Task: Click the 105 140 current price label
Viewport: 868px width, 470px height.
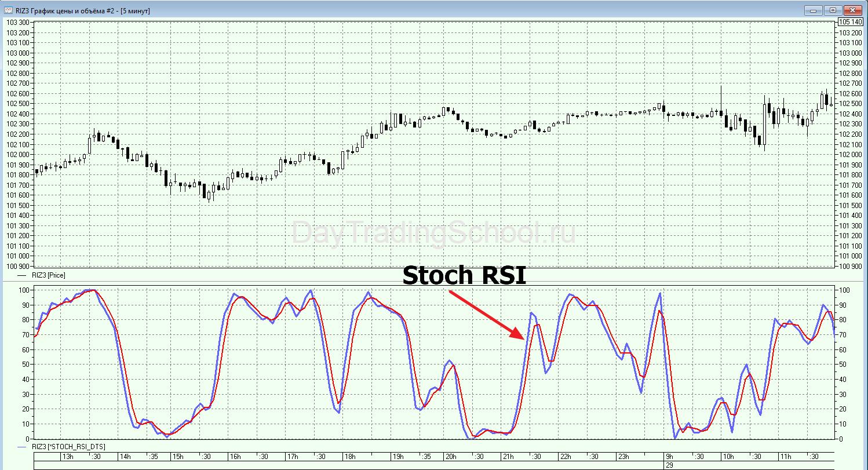Action: 850,22
